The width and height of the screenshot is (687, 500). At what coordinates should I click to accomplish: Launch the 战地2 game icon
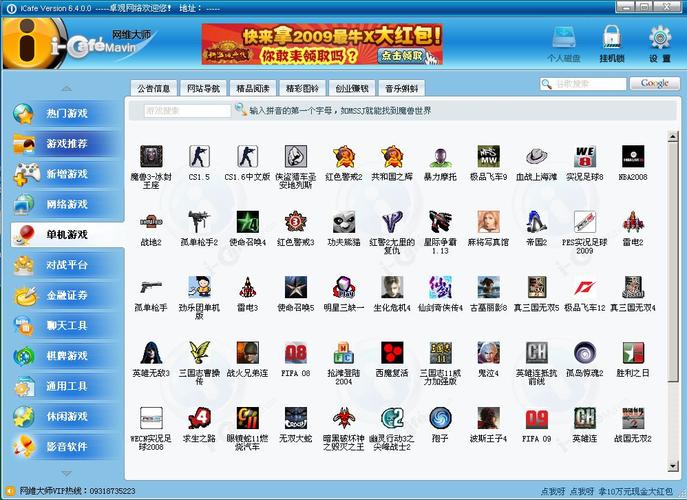click(151, 222)
